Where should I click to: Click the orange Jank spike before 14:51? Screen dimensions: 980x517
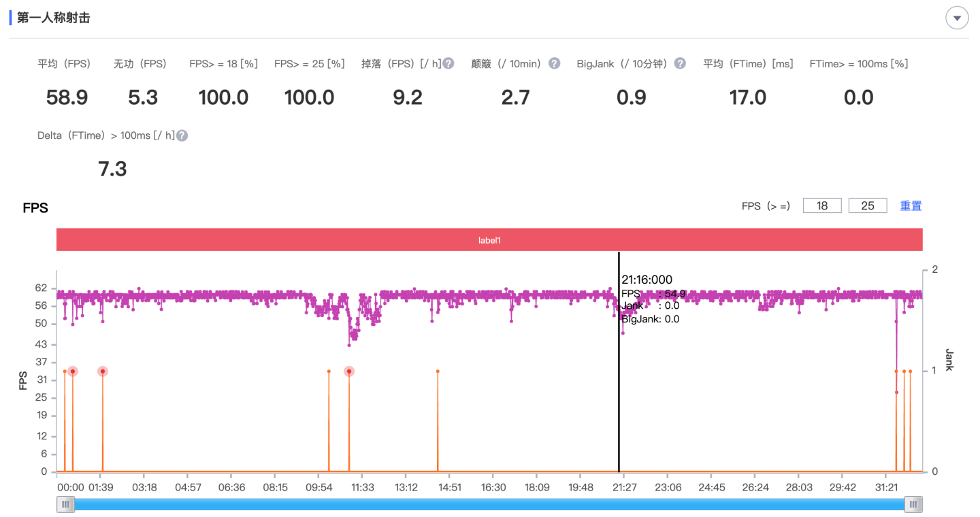[x=438, y=371]
